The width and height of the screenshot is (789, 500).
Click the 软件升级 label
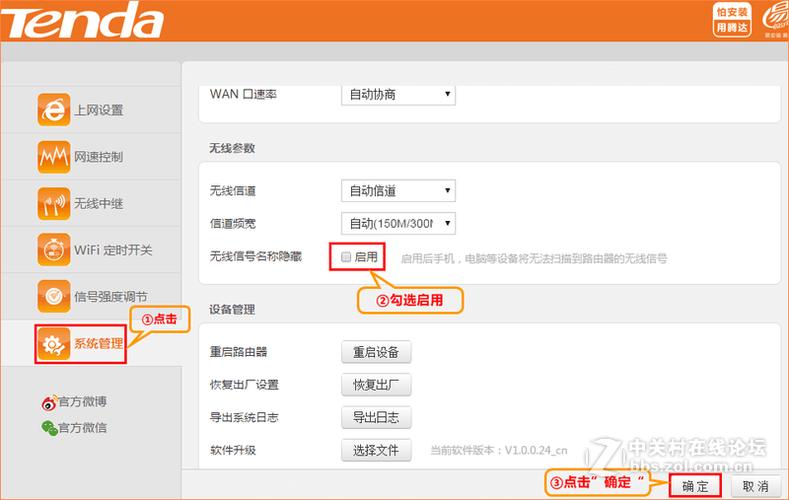(x=233, y=450)
